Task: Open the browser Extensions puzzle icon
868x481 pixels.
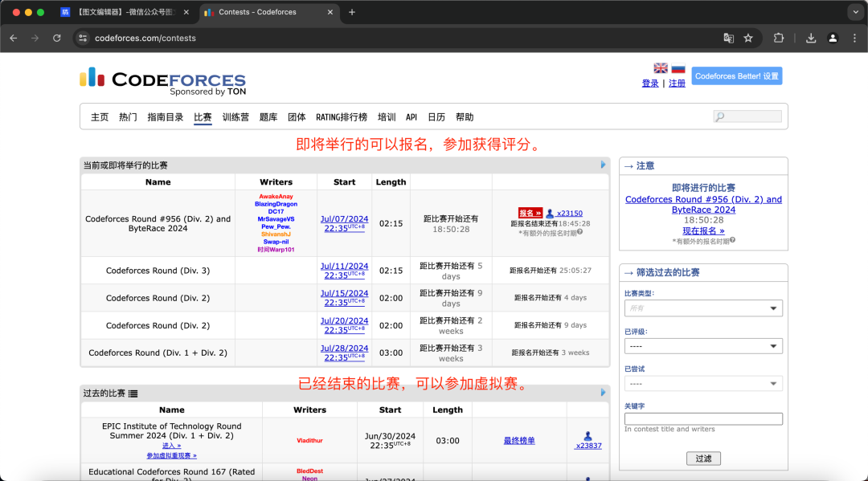Action: [x=778, y=38]
